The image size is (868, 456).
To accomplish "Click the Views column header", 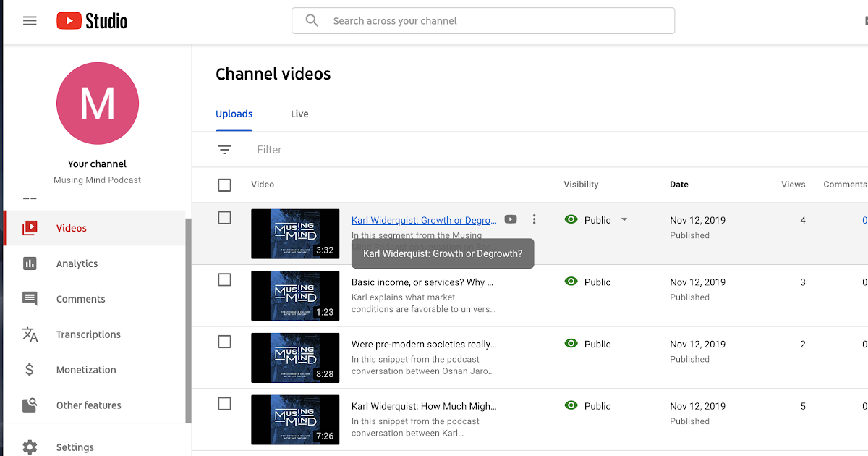I will 793,185.
